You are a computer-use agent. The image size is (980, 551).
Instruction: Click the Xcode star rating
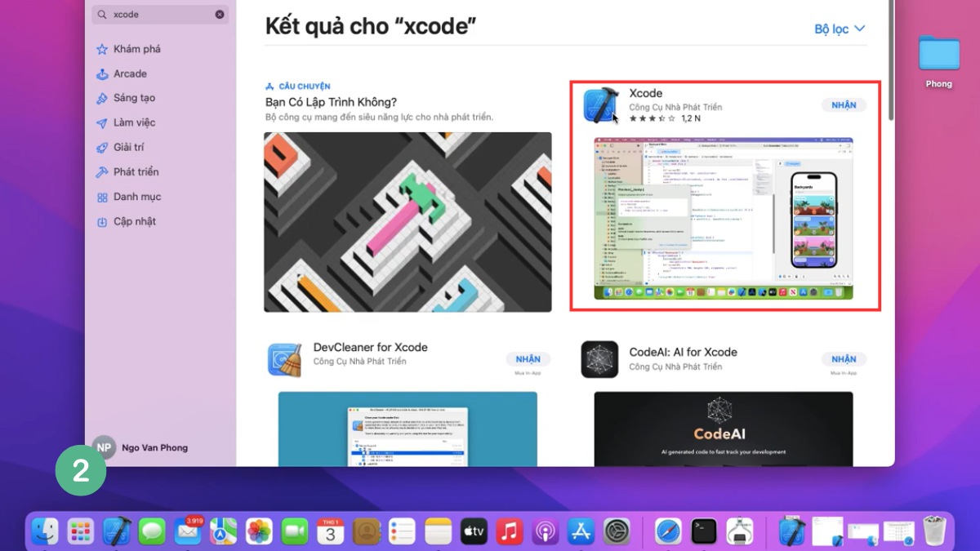coord(653,118)
